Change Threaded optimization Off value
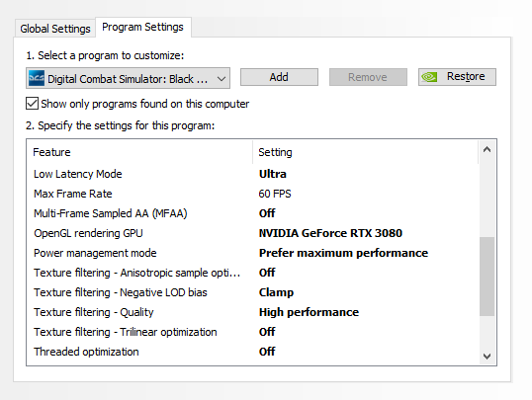Screen dimensions: 532x400 [x=267, y=352]
